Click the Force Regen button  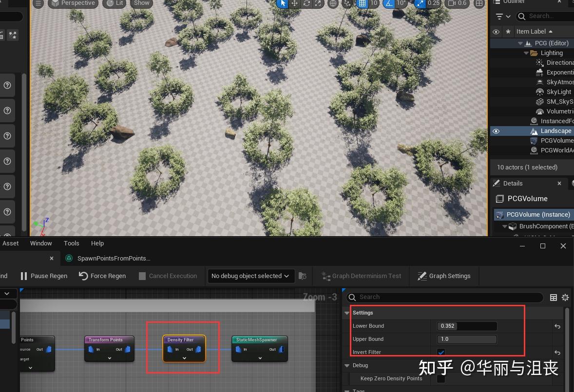click(x=102, y=276)
